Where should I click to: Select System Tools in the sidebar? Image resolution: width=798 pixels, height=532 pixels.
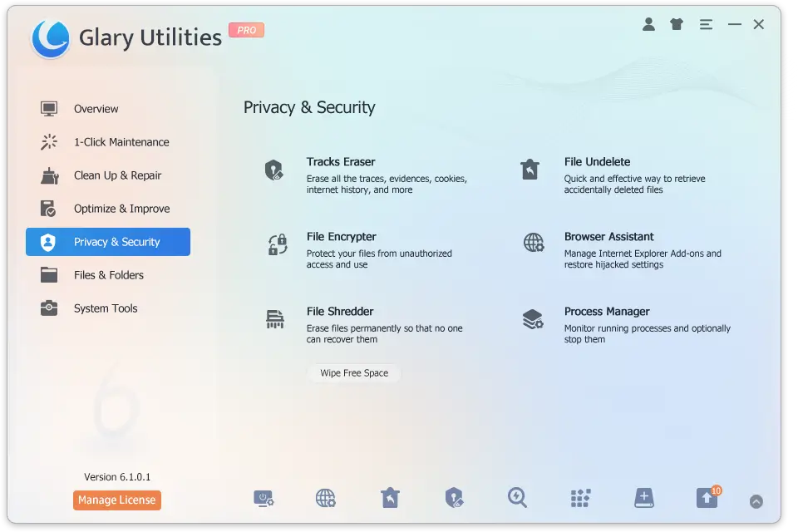click(x=106, y=308)
